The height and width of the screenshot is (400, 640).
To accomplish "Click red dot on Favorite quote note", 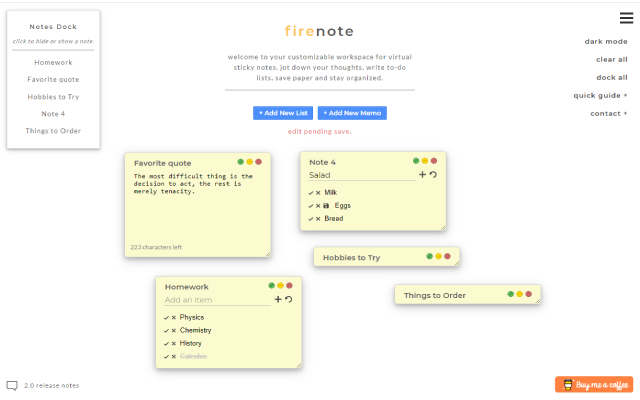I will (x=258, y=162).
